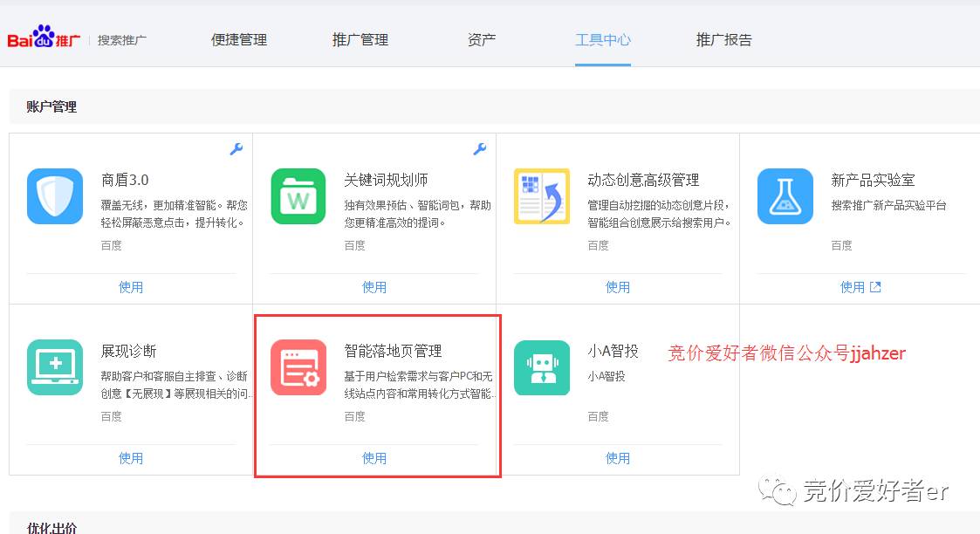Open the 动态创意高级管理 icon
Image resolution: width=980 pixels, height=534 pixels.
point(542,196)
